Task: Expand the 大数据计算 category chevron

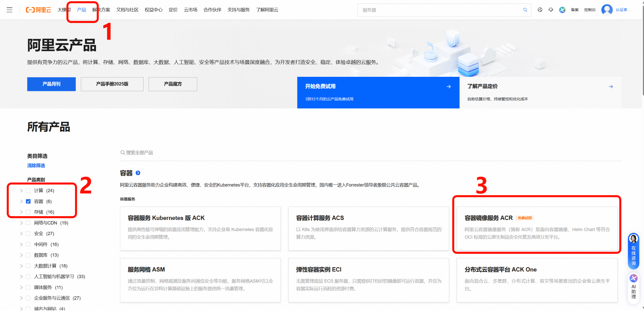Action: 21,266
